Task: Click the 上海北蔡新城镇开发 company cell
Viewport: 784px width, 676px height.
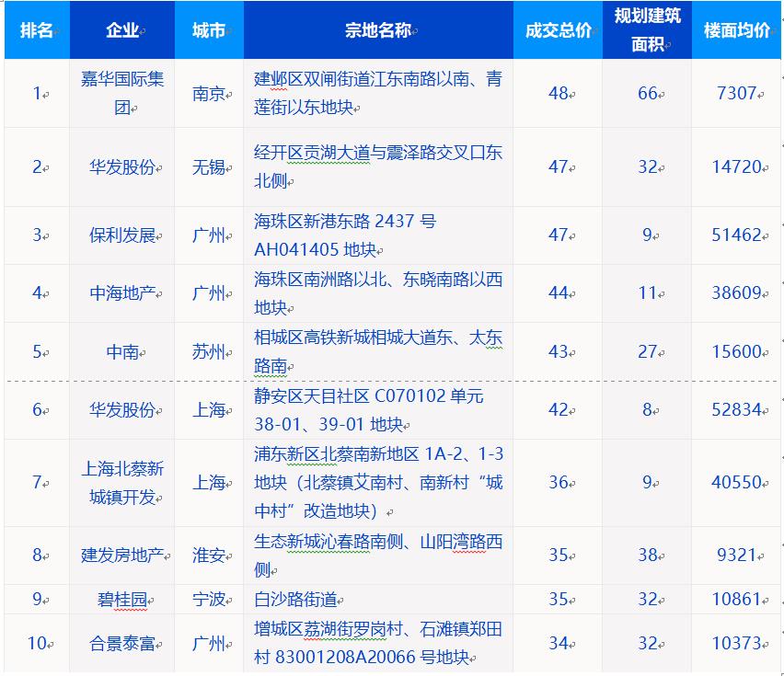Action: 121,483
